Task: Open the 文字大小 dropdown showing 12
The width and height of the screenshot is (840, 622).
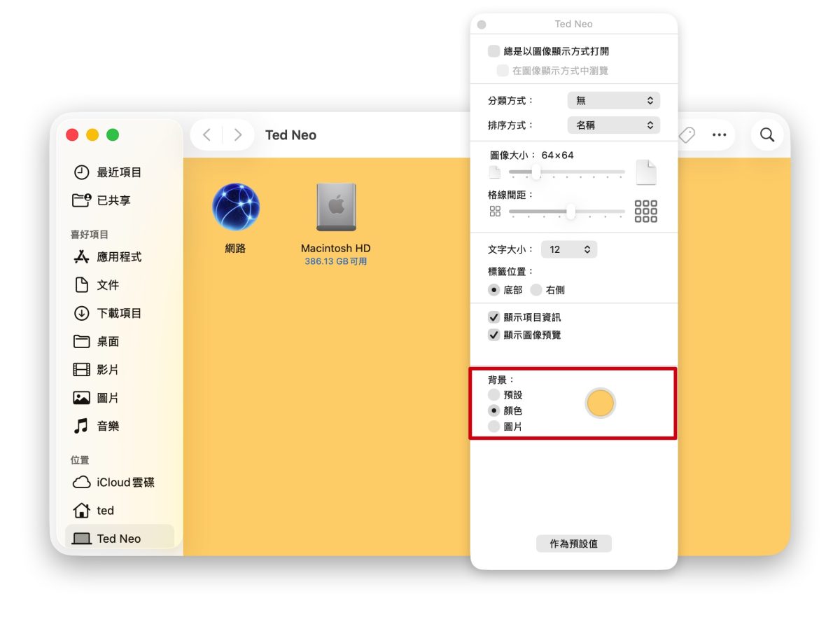Action: pyautogui.click(x=569, y=249)
